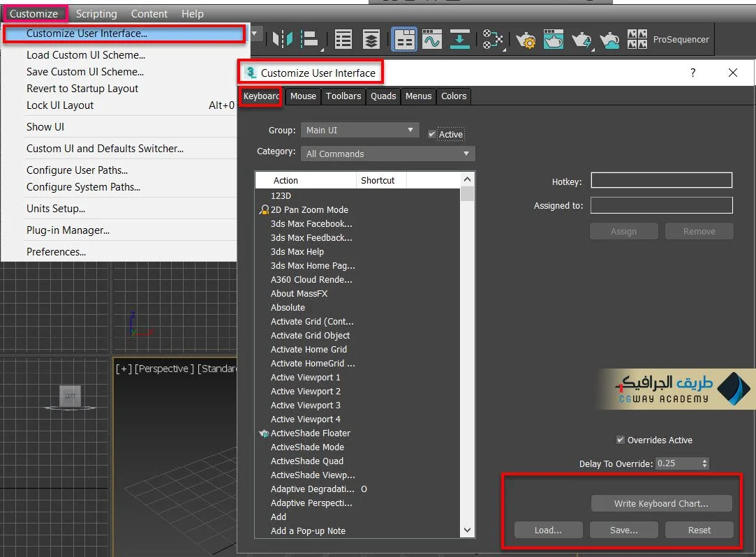The width and height of the screenshot is (756, 557).
Task: Adjust the Delay To Override spinner arrows
Action: click(x=704, y=463)
